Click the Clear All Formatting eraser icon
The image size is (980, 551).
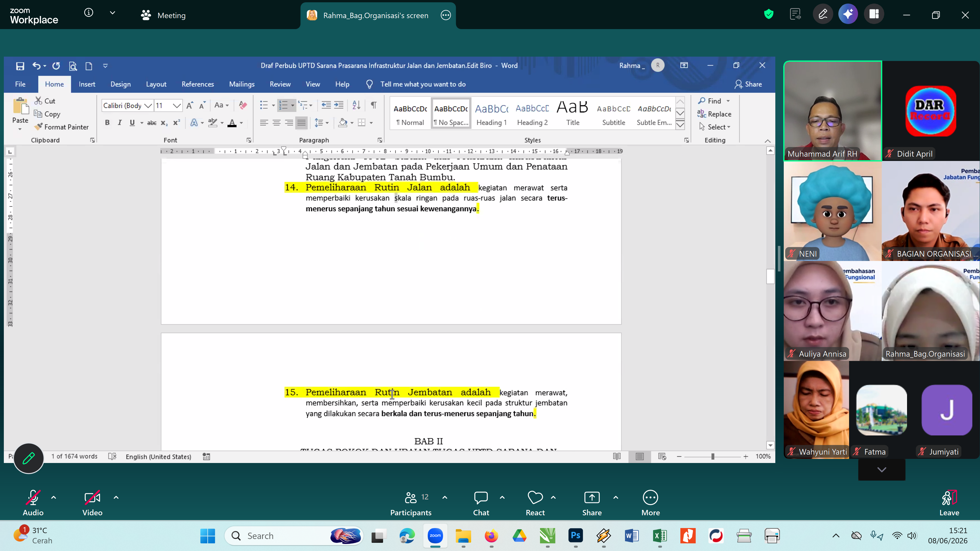[x=243, y=105]
